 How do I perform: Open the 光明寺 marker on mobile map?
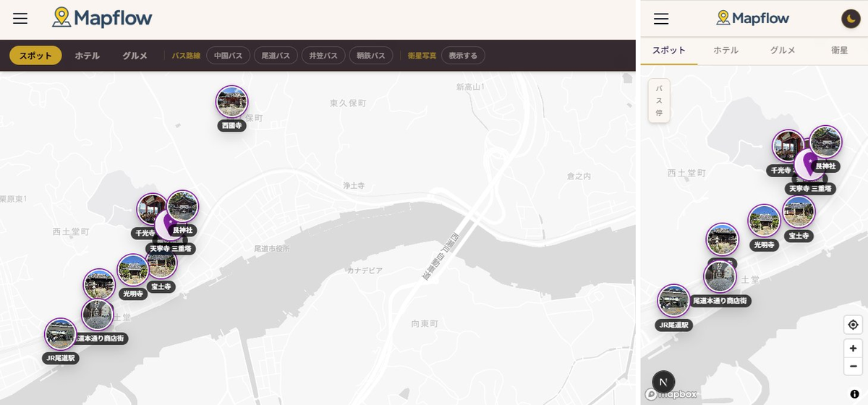click(x=764, y=221)
